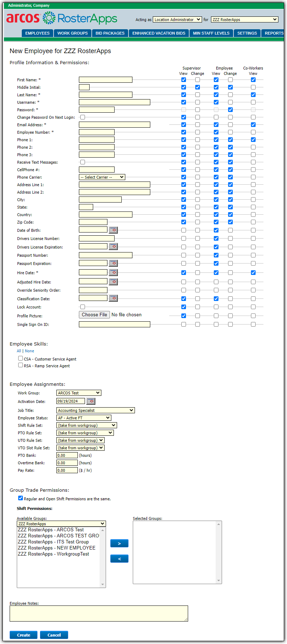Click into the Employee Notes text area
Screen dimensions: 287x644
99,613
